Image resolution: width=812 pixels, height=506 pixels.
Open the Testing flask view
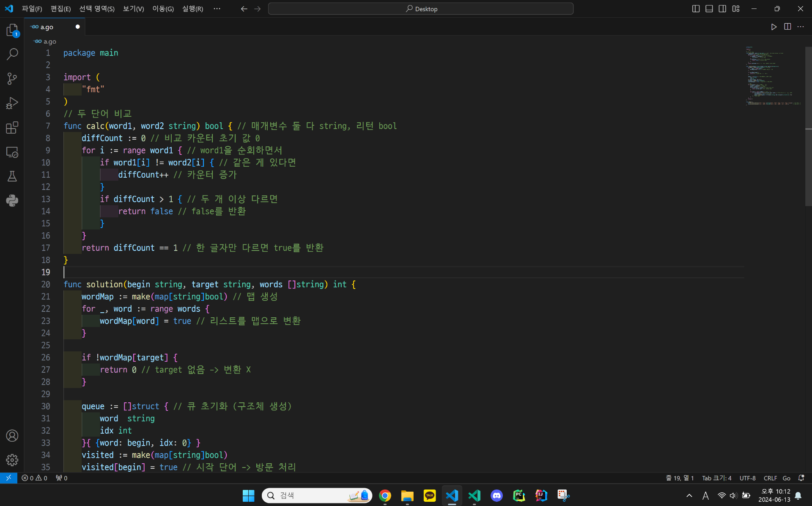coord(12,176)
